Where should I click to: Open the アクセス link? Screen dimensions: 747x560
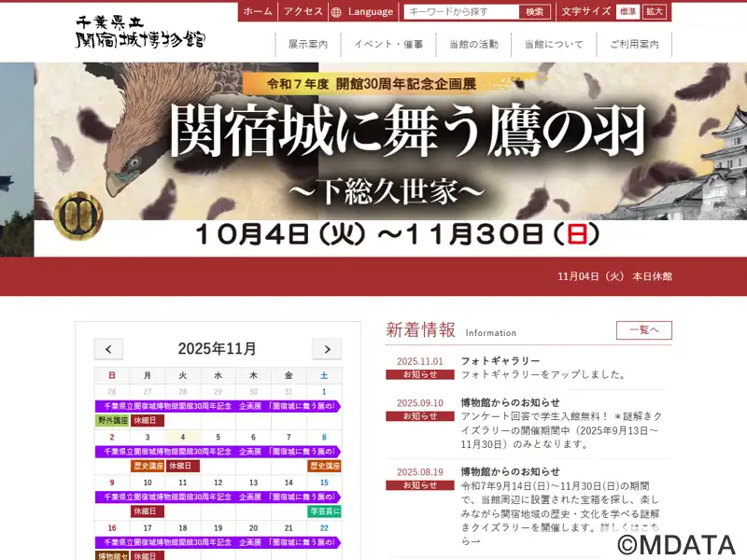303,11
